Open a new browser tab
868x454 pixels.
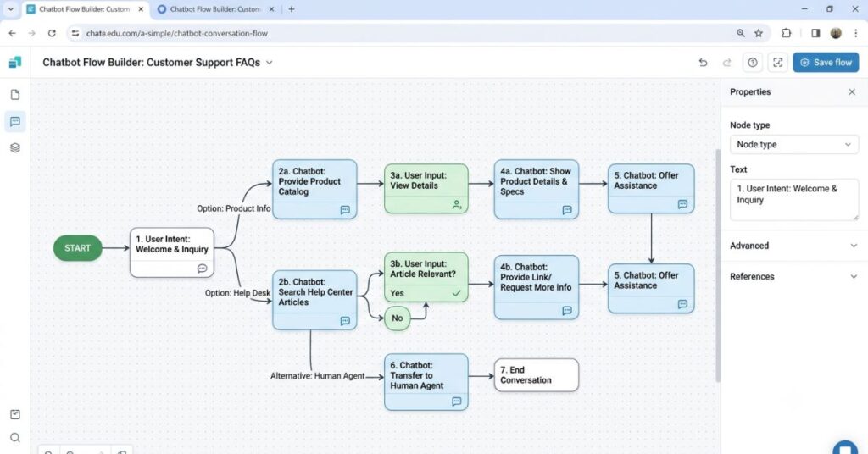292,9
